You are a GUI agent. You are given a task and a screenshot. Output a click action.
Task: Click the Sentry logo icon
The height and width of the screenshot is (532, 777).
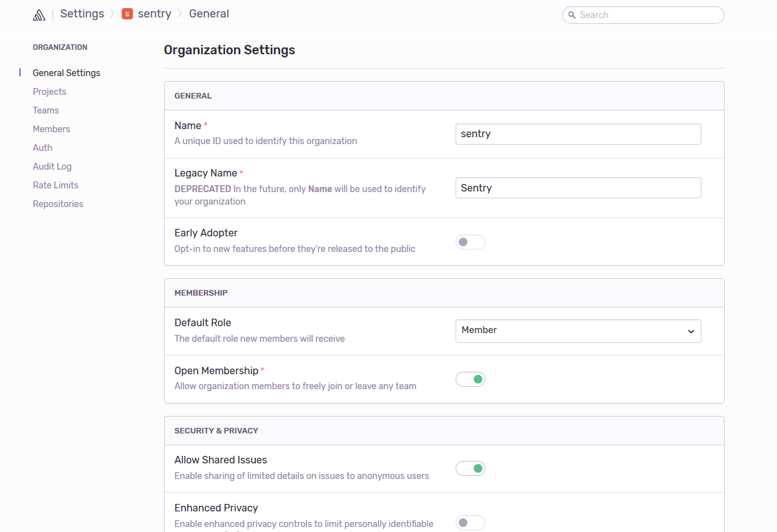[x=39, y=14]
